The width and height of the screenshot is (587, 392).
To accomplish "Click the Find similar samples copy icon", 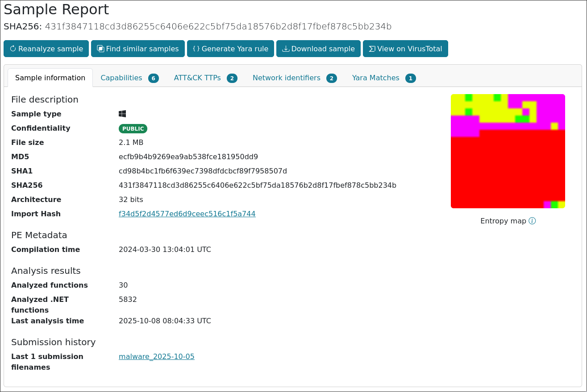I will pyautogui.click(x=100, y=49).
